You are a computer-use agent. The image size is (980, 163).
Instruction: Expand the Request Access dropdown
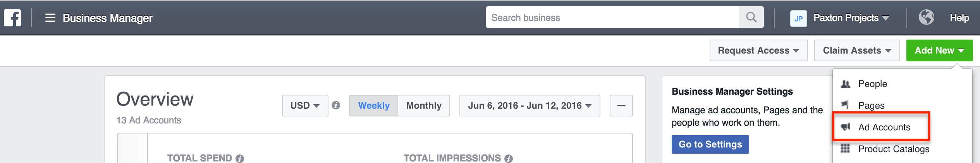click(x=758, y=50)
